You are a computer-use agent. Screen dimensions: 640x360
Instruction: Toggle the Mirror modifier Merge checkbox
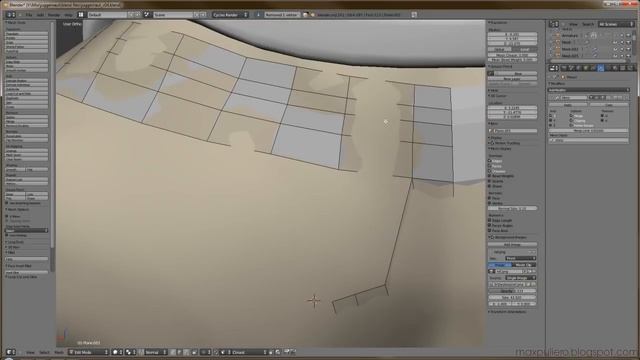[571, 116]
